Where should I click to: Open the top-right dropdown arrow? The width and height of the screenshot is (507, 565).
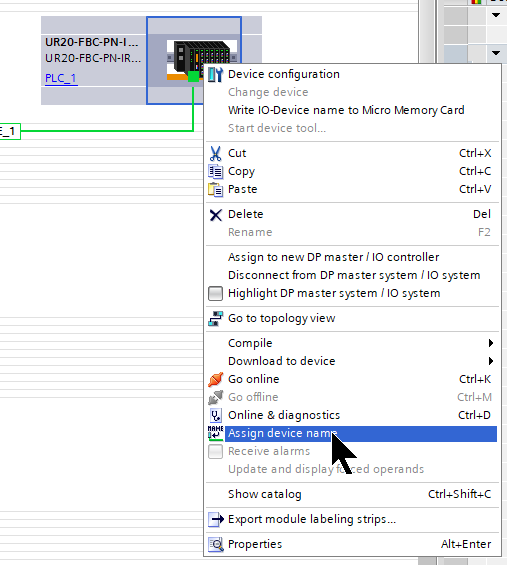pos(496,15)
